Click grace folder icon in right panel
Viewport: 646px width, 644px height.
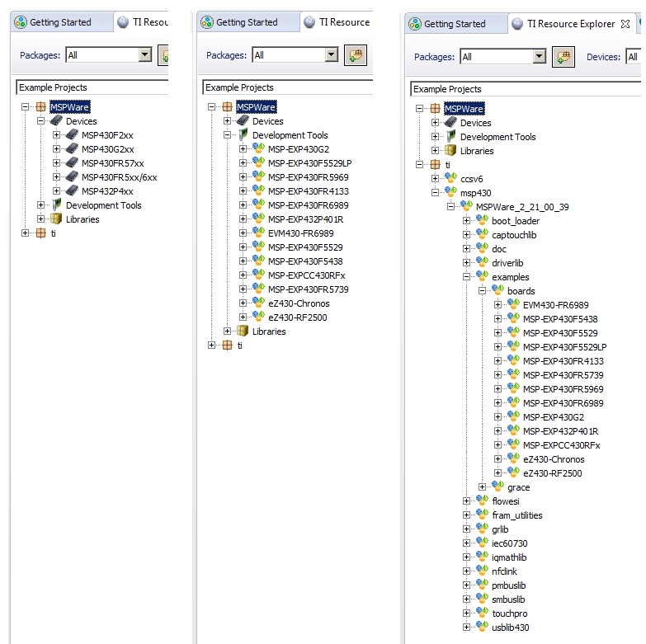coord(497,487)
